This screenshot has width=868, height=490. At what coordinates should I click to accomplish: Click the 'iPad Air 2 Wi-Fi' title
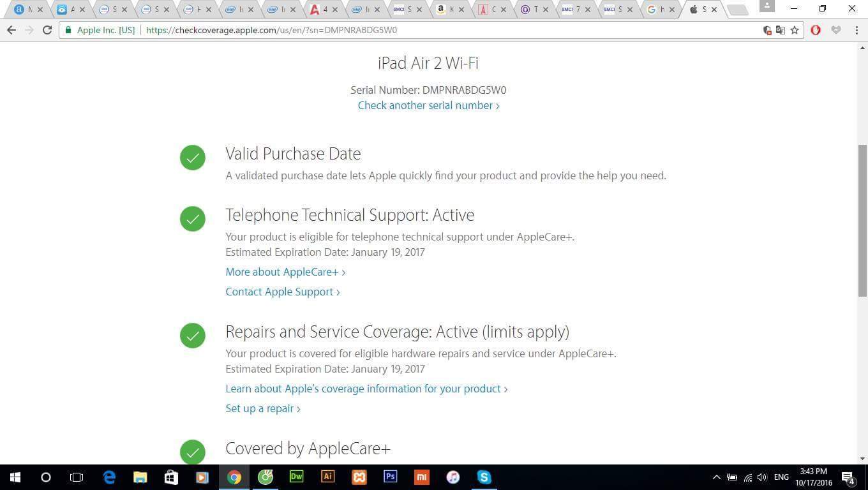428,63
